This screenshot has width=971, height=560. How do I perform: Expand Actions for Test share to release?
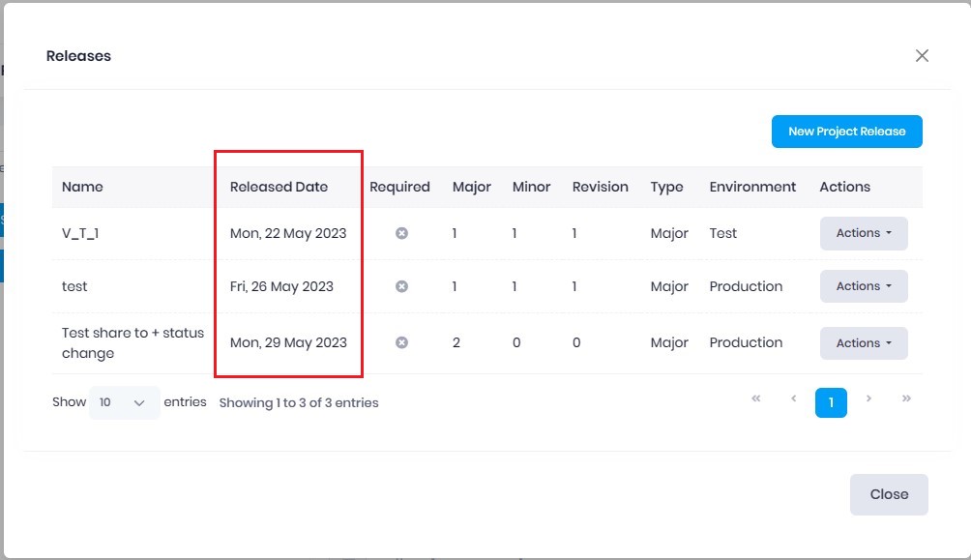863,343
